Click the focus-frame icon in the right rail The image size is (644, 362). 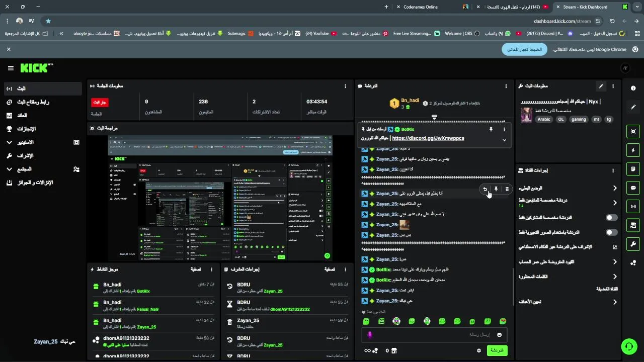633,131
